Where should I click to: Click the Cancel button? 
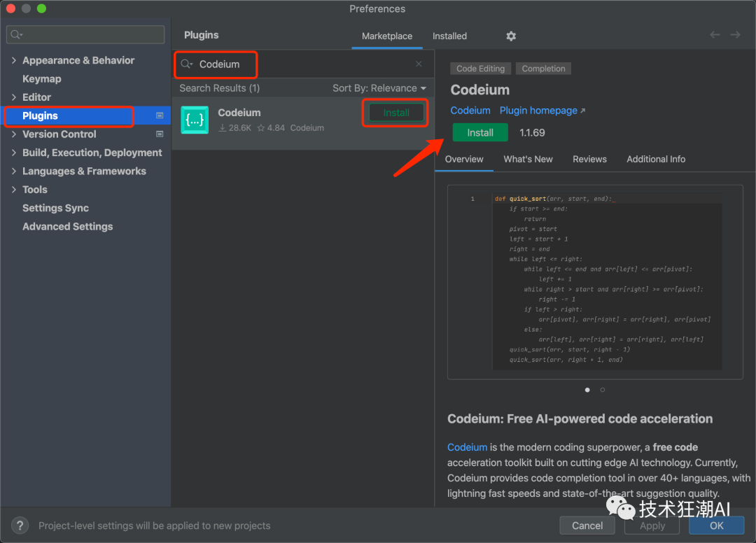tap(587, 526)
